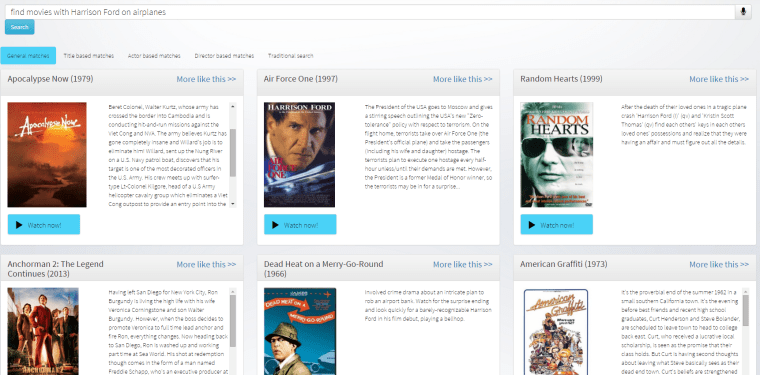Click the Dead Heat on a Merry-Go-Round poster
760x375 pixels.
tap(300, 331)
